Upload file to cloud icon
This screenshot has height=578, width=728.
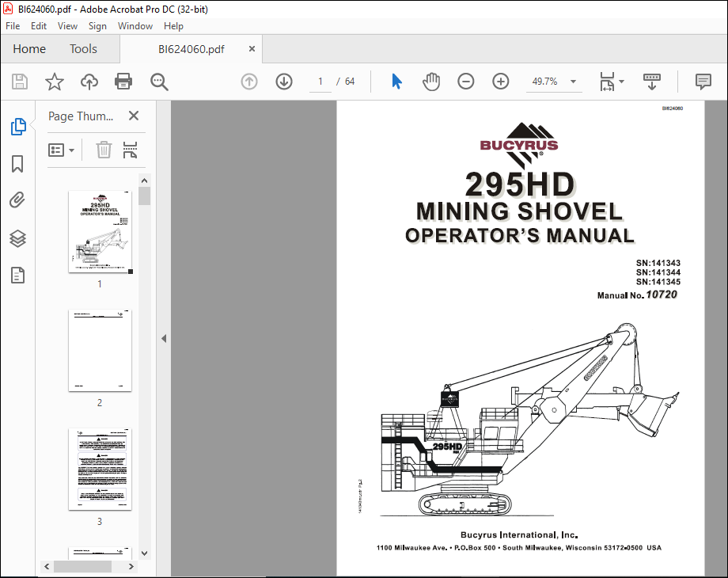pos(89,82)
